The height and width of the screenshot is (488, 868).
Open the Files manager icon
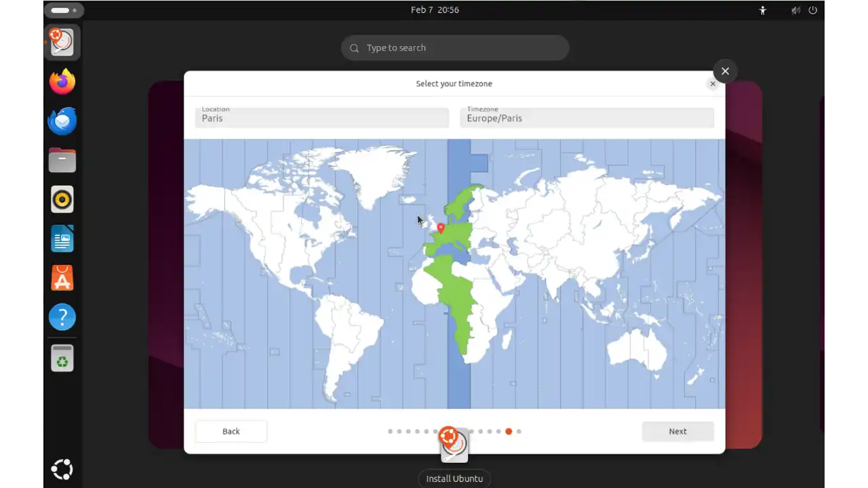[62, 161]
